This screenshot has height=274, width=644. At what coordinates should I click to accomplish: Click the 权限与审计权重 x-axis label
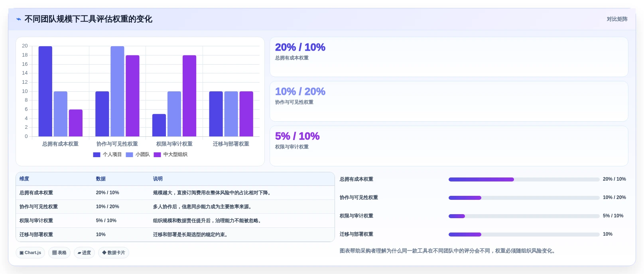coord(174,144)
